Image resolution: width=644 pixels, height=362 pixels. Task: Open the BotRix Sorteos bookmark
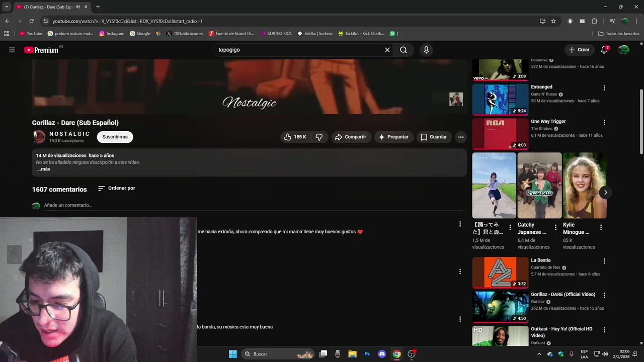(x=315, y=34)
